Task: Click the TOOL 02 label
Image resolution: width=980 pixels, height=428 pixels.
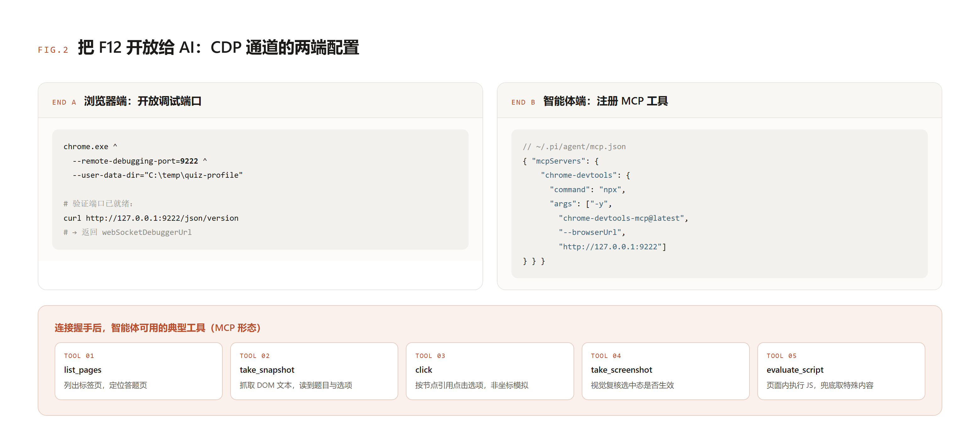Action: tap(254, 356)
